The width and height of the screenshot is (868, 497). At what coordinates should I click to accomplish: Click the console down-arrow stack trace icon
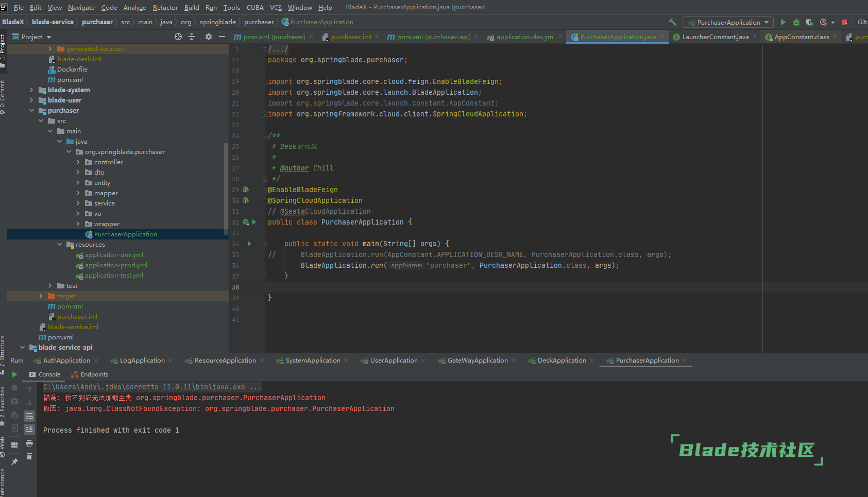(29, 402)
